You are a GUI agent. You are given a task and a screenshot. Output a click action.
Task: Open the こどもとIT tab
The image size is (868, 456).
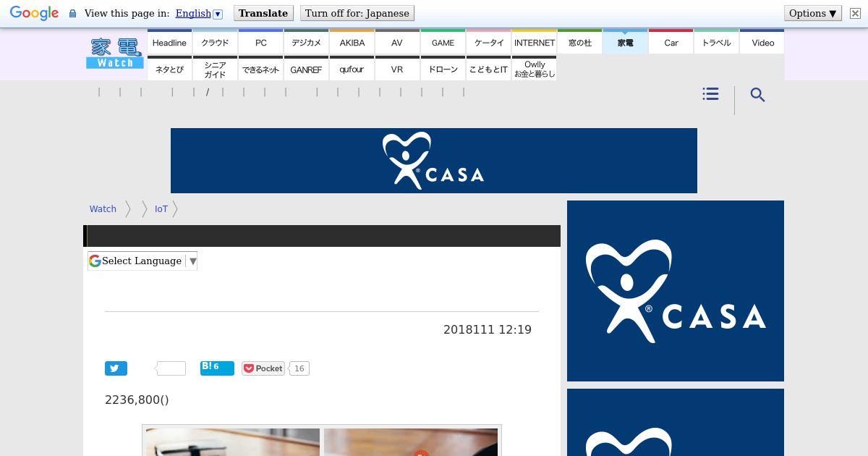pos(488,69)
